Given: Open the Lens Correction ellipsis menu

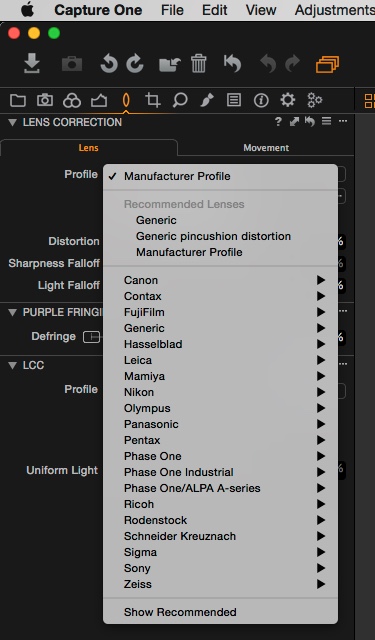Looking at the screenshot, I should tap(343, 121).
